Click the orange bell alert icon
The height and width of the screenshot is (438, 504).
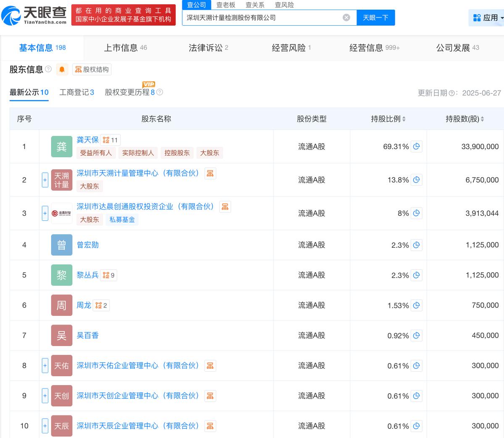62,70
